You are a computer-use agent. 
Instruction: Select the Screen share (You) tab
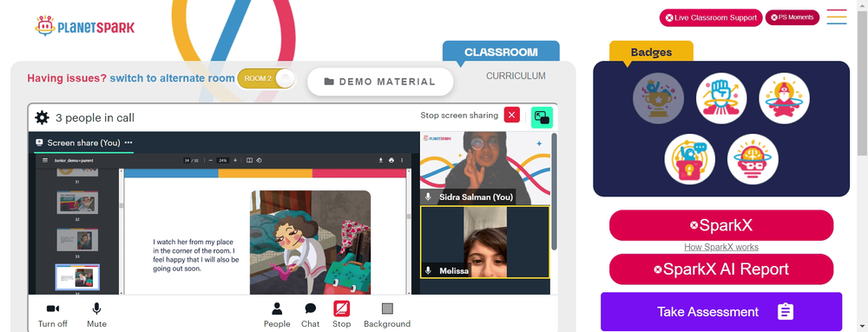(x=83, y=143)
